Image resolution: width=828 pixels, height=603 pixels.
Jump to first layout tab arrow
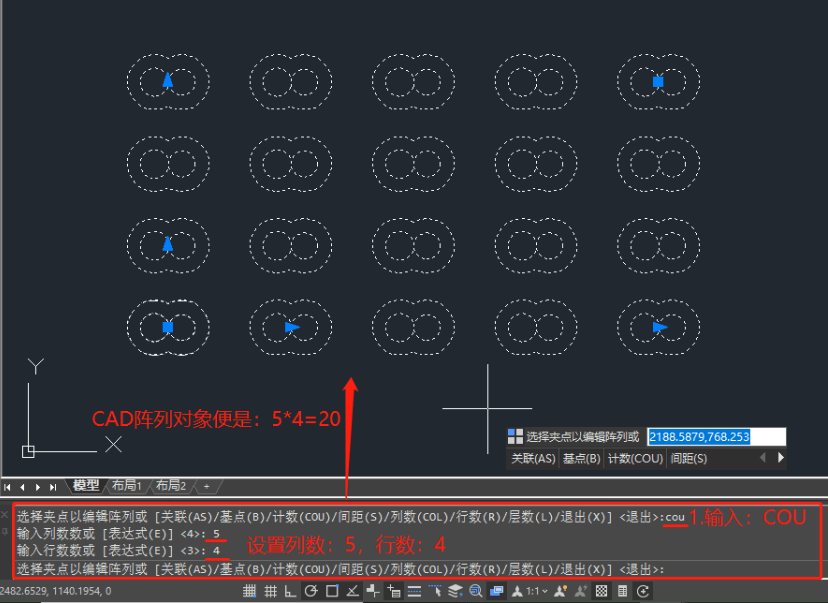(x=7, y=487)
